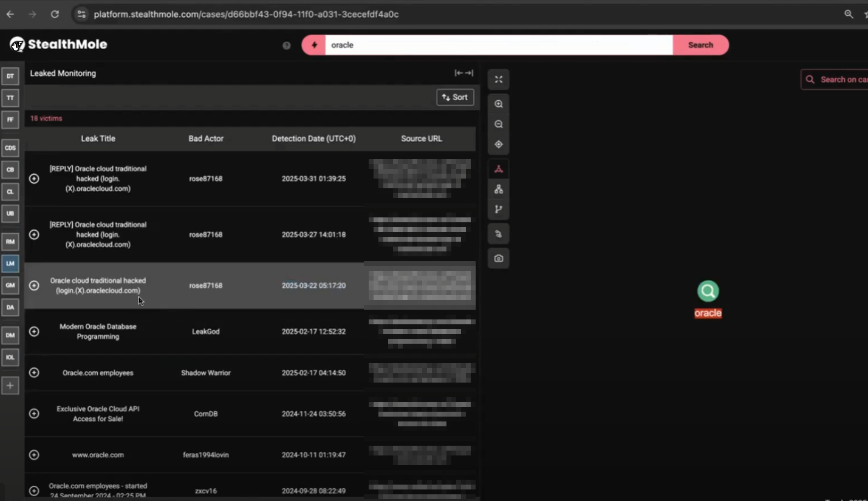Go back in browser history
The height and width of the screenshot is (501, 868).
(10, 14)
